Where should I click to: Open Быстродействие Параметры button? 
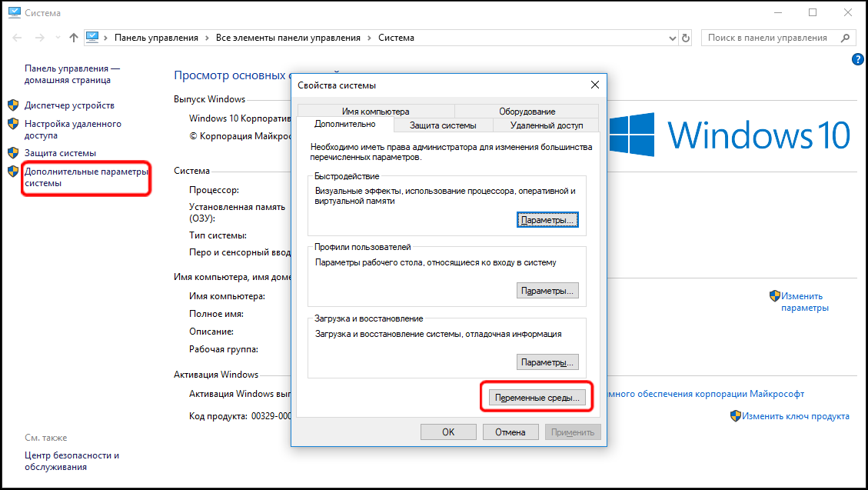(x=547, y=220)
